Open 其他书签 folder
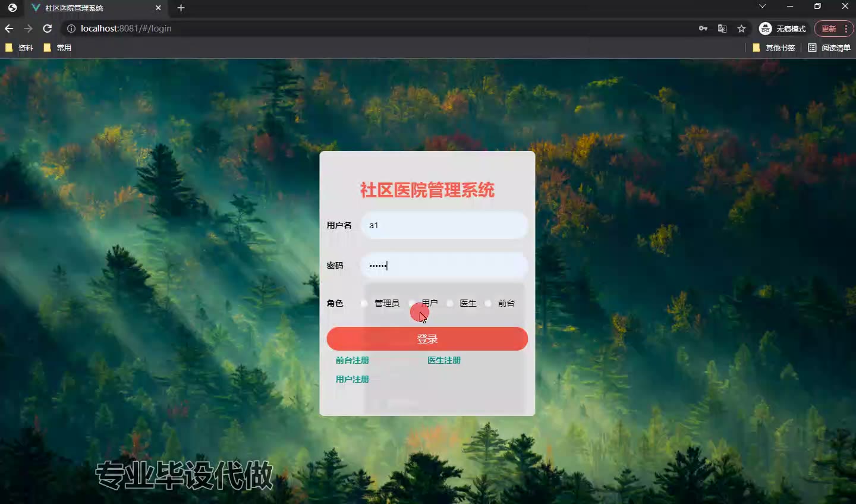 coord(774,48)
